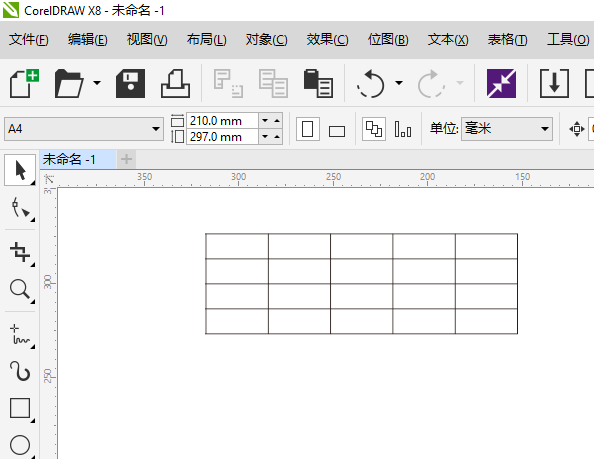Activate the Zoom magnifier tool

(x=20, y=290)
